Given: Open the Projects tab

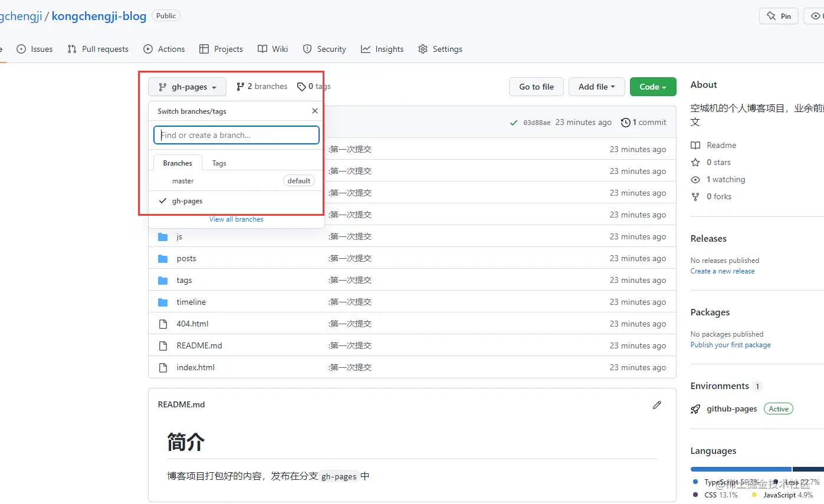Looking at the screenshot, I should coord(221,49).
